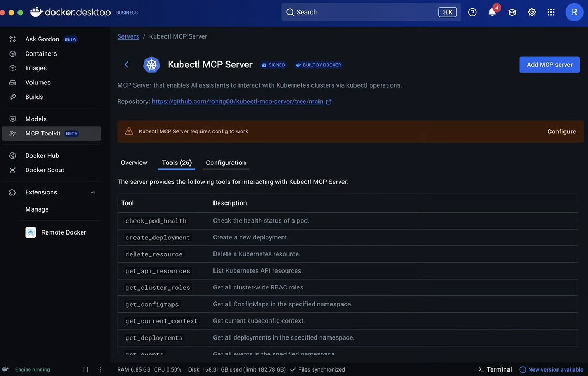This screenshot has height=376, width=588.
Task: Click the external link icon after repository
Action: (328, 102)
